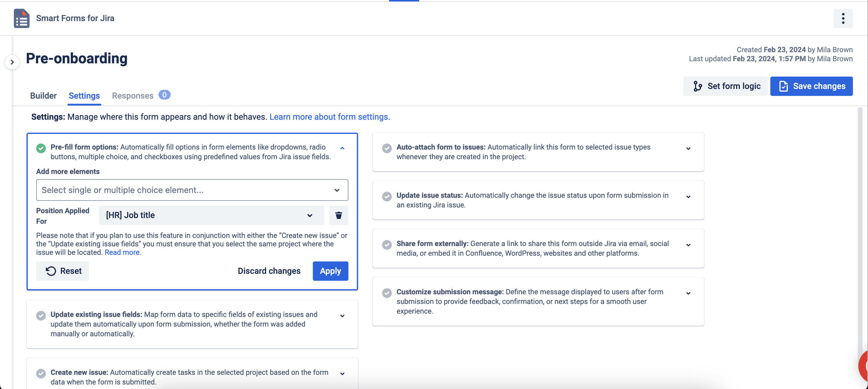Toggle the Update issue status check circle
Image resolution: width=868 pixels, height=389 pixels.
[x=387, y=196]
